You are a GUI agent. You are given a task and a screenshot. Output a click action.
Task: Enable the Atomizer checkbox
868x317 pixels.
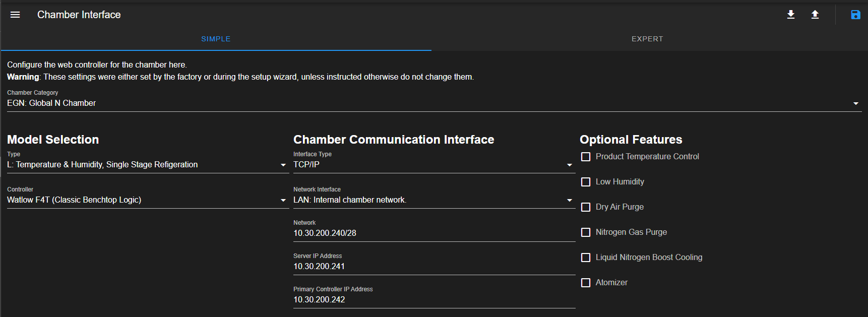coord(586,283)
